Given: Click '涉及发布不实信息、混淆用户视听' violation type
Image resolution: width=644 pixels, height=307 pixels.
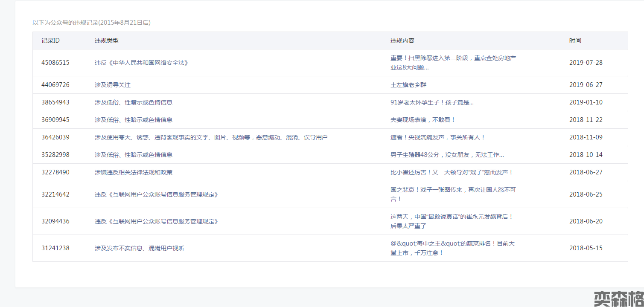Looking at the screenshot, I should [x=139, y=248].
